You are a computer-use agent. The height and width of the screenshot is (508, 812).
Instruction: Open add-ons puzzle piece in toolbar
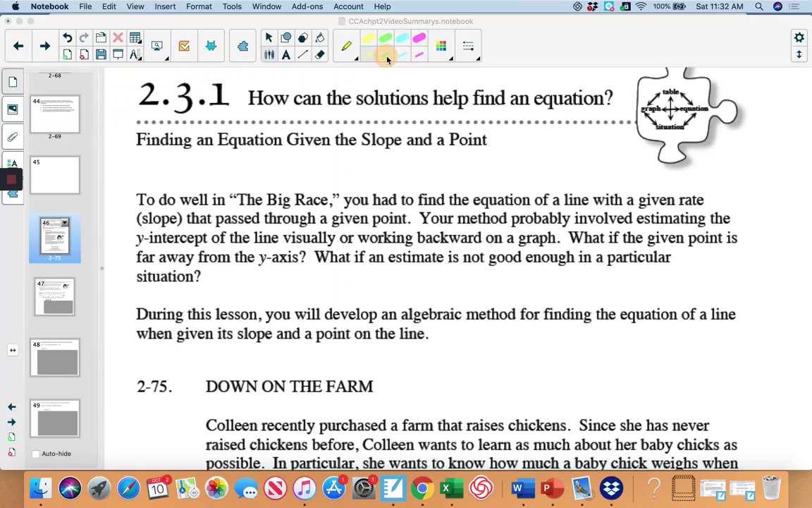[243, 46]
